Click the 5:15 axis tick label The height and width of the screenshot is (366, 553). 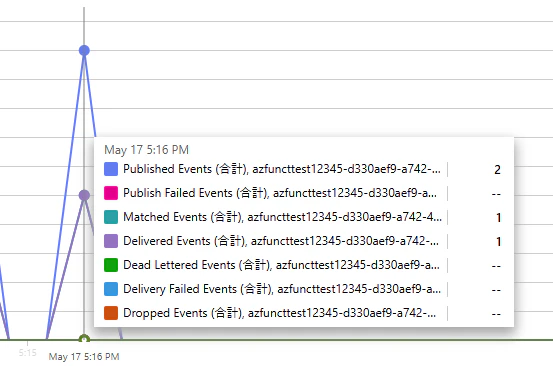pos(28,353)
